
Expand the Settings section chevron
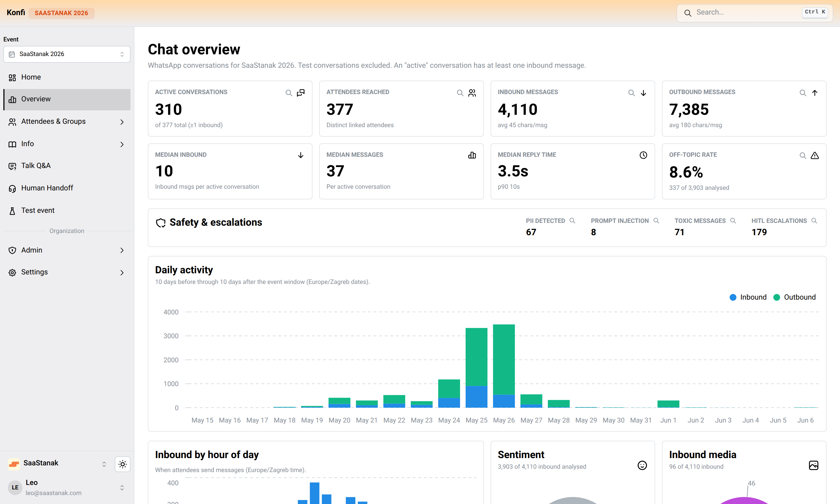[122, 273]
